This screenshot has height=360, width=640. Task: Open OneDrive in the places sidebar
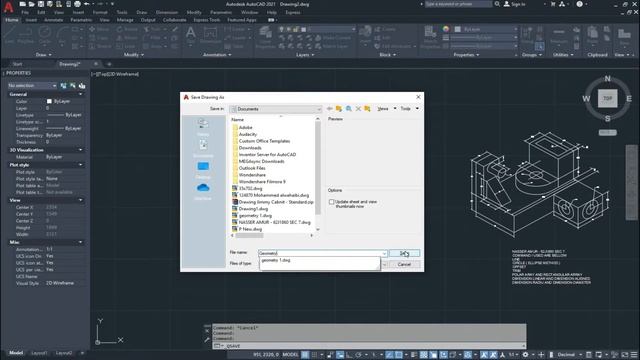(203, 191)
